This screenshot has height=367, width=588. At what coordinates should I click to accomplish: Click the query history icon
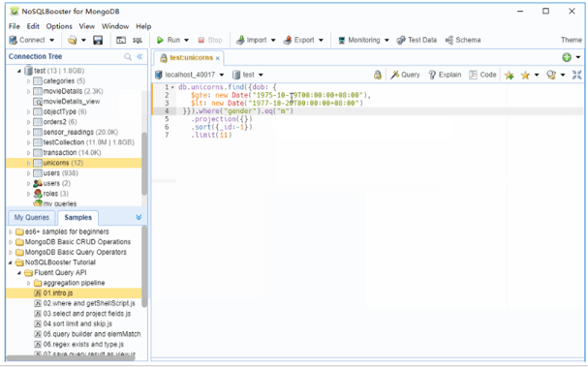(x=551, y=75)
